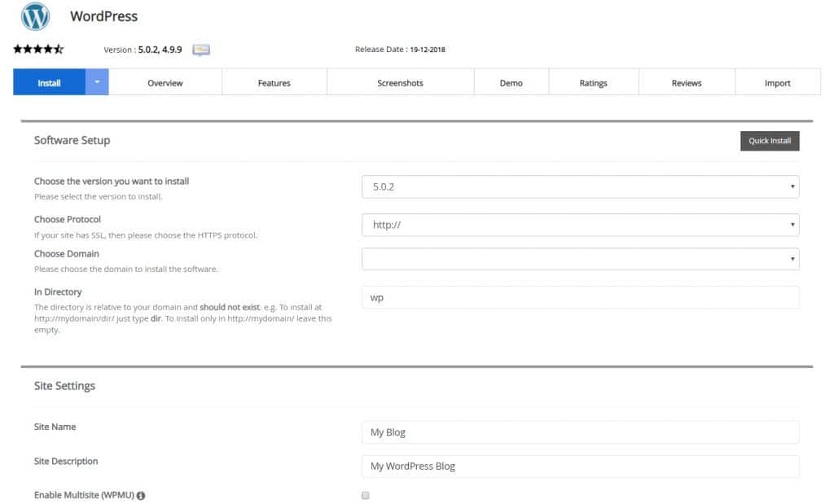Click the In Directory text field
This screenshot has height=504, width=834.
[x=580, y=297]
